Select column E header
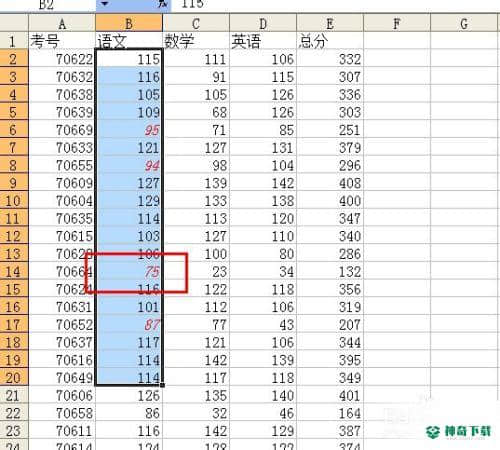The height and width of the screenshot is (450, 500). 330,24
